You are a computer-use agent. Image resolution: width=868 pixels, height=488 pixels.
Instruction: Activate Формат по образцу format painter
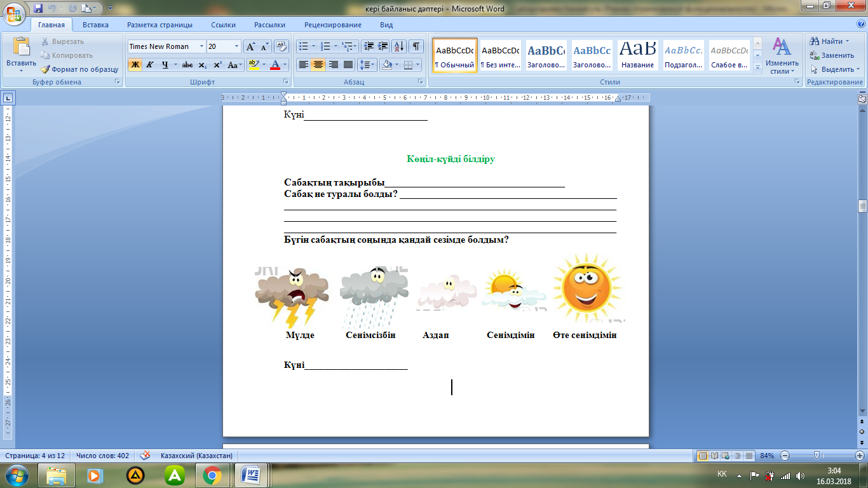[79, 69]
